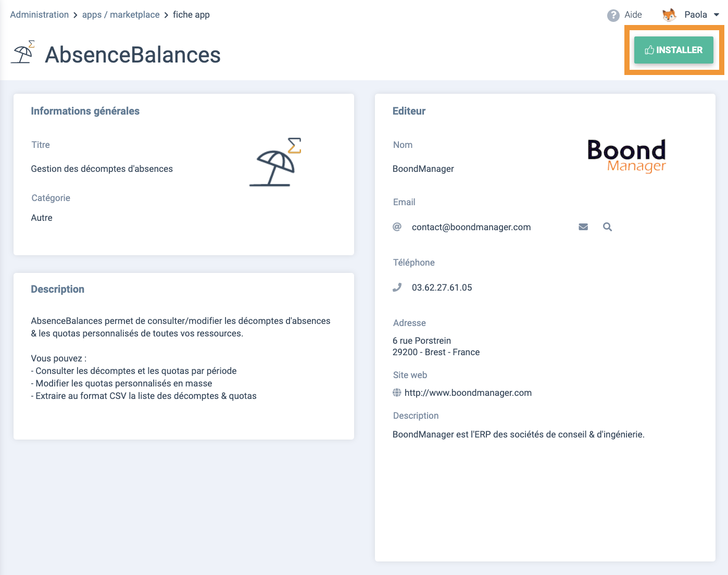Screen dimensions: 728x575
Task: Click the magnifier icon next to email
Action: 607,227
